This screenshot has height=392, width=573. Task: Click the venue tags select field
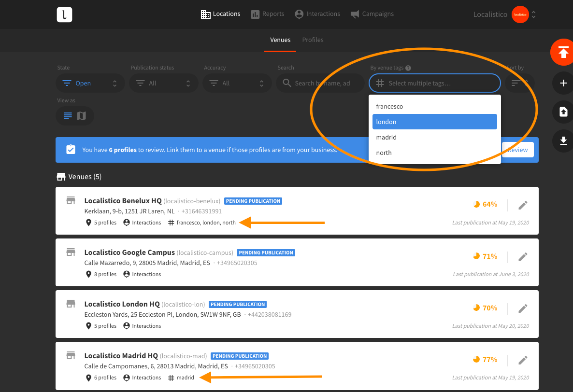[434, 83]
